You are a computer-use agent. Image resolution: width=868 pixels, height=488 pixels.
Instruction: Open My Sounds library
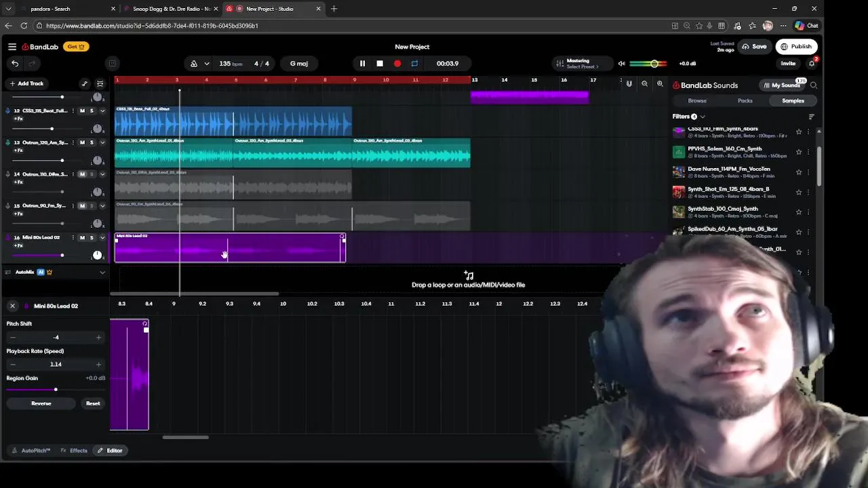pyautogui.click(x=782, y=85)
